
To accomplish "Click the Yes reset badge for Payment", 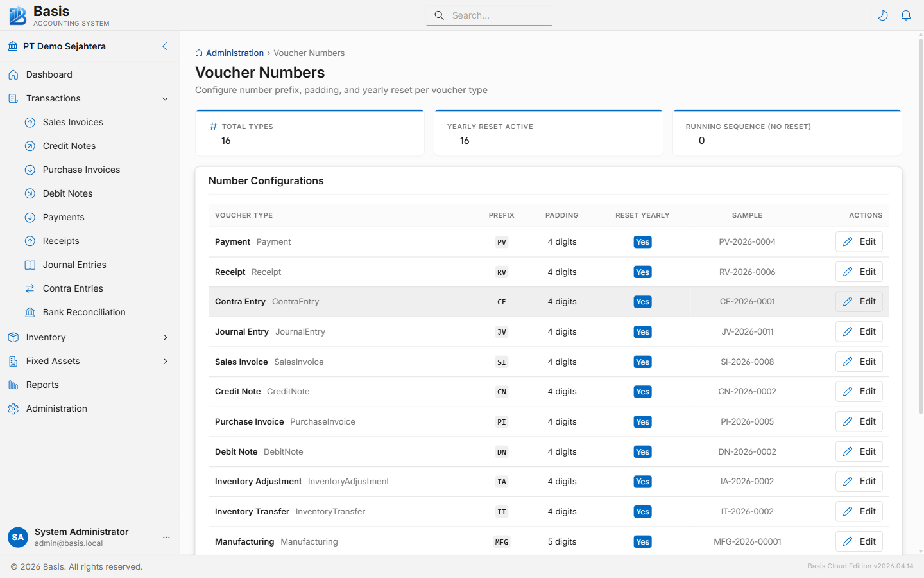I will [x=642, y=242].
